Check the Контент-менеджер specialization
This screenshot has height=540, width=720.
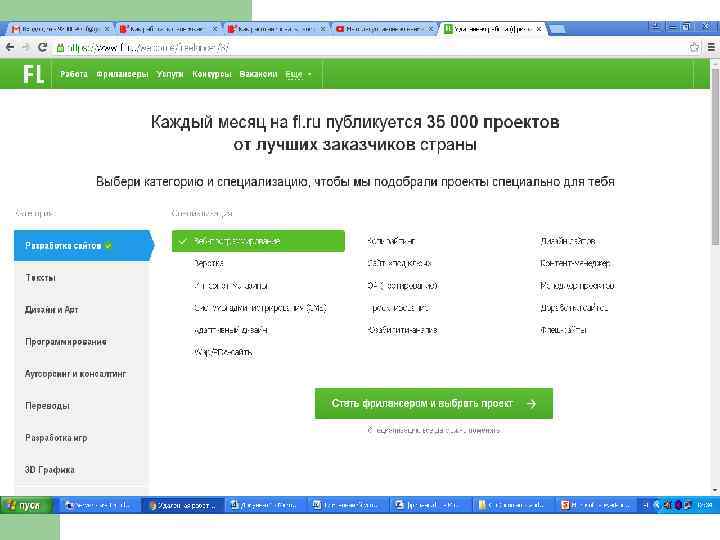[575, 263]
